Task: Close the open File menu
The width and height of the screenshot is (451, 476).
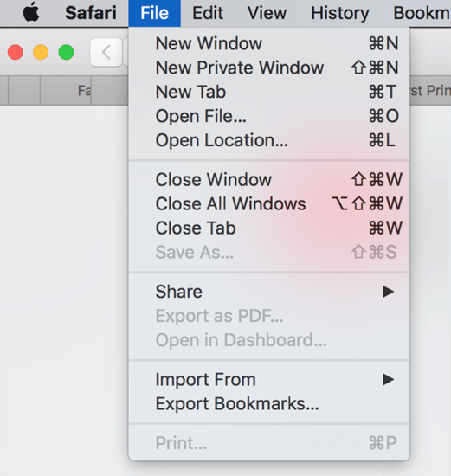Action: [154, 13]
